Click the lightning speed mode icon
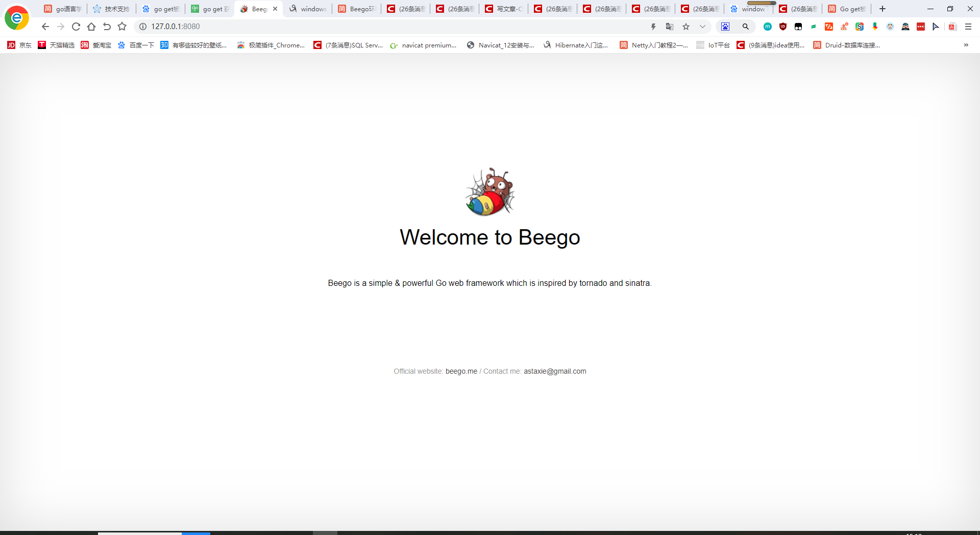The width and height of the screenshot is (980, 535). tap(653, 27)
